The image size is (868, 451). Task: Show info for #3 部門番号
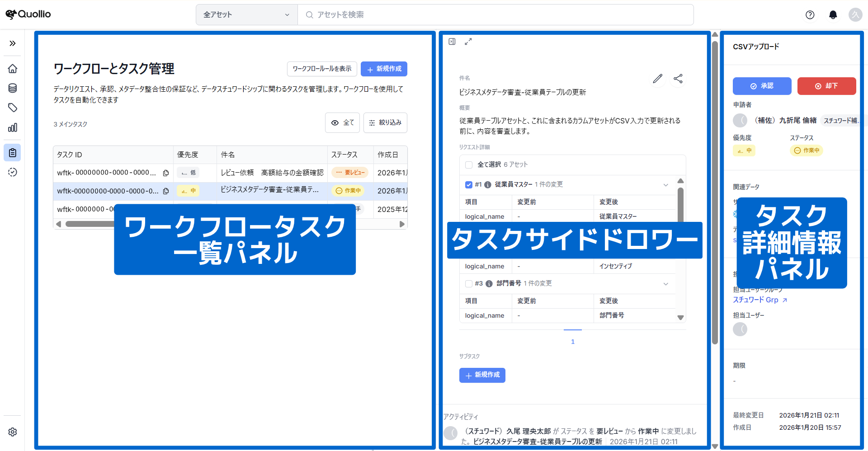click(x=489, y=284)
